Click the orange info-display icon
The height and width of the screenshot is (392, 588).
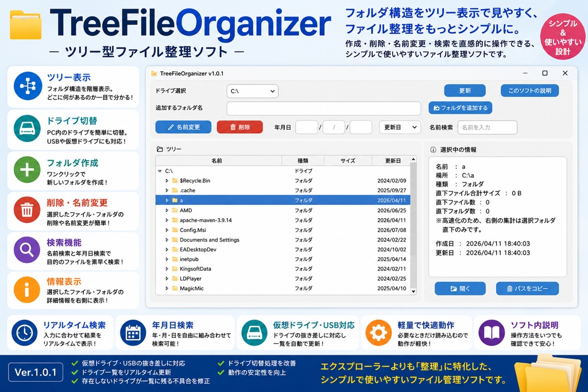(x=27, y=290)
